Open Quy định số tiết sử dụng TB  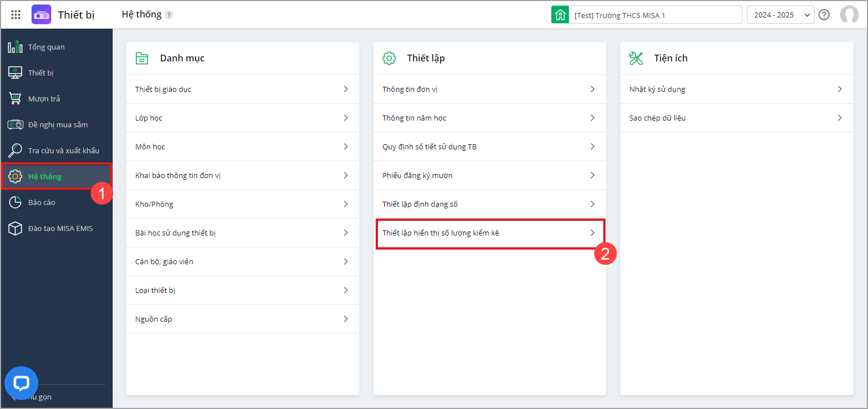click(429, 146)
